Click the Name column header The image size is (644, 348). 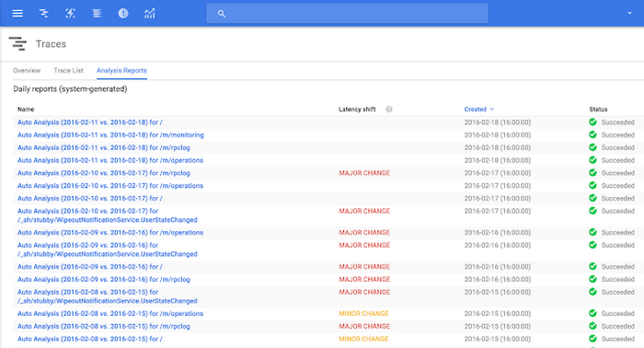click(26, 110)
